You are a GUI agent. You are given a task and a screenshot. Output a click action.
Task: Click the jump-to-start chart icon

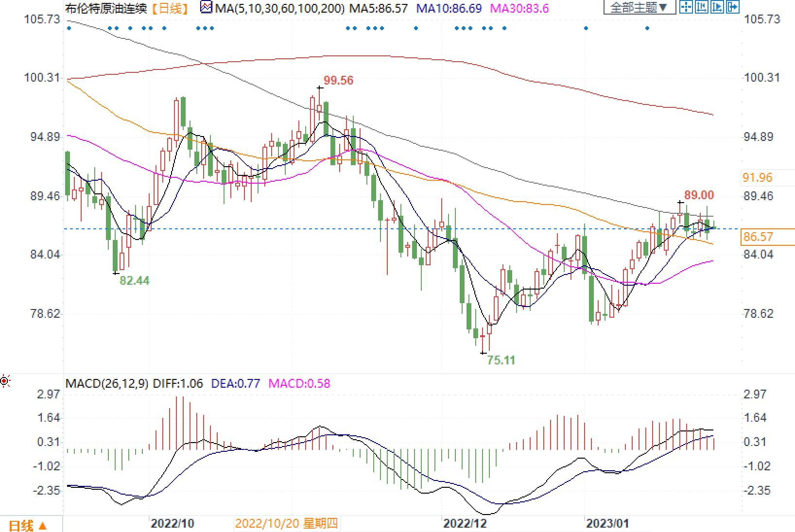(x=701, y=7)
